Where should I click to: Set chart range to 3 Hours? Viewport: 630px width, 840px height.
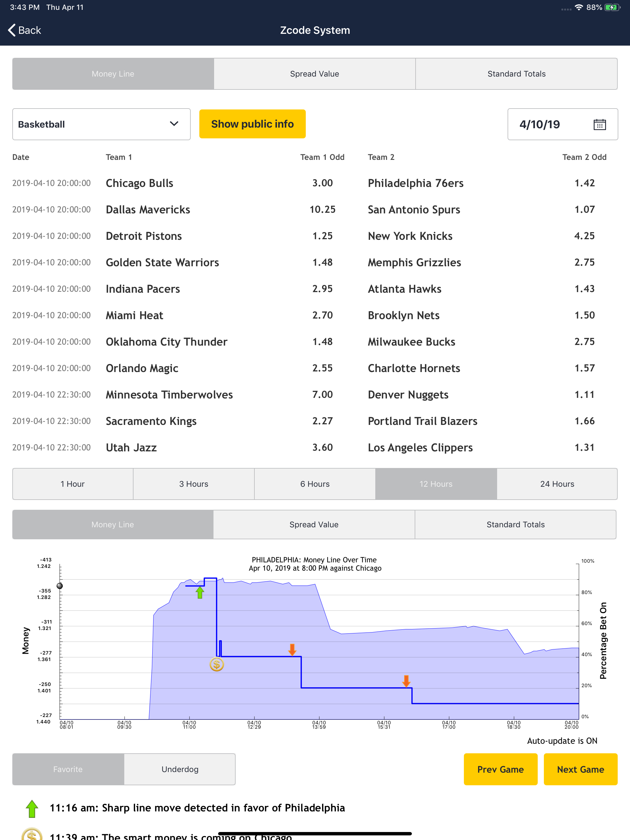[x=194, y=484]
